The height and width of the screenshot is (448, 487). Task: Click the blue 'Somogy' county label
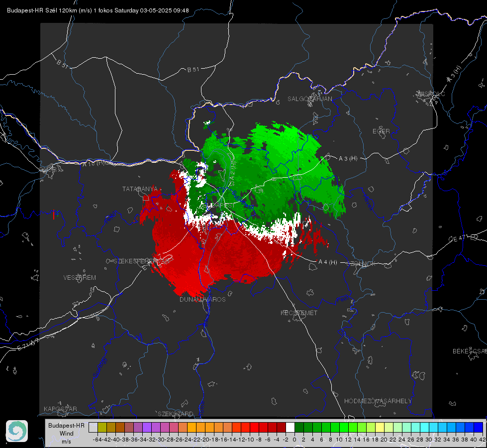(x=100, y=367)
